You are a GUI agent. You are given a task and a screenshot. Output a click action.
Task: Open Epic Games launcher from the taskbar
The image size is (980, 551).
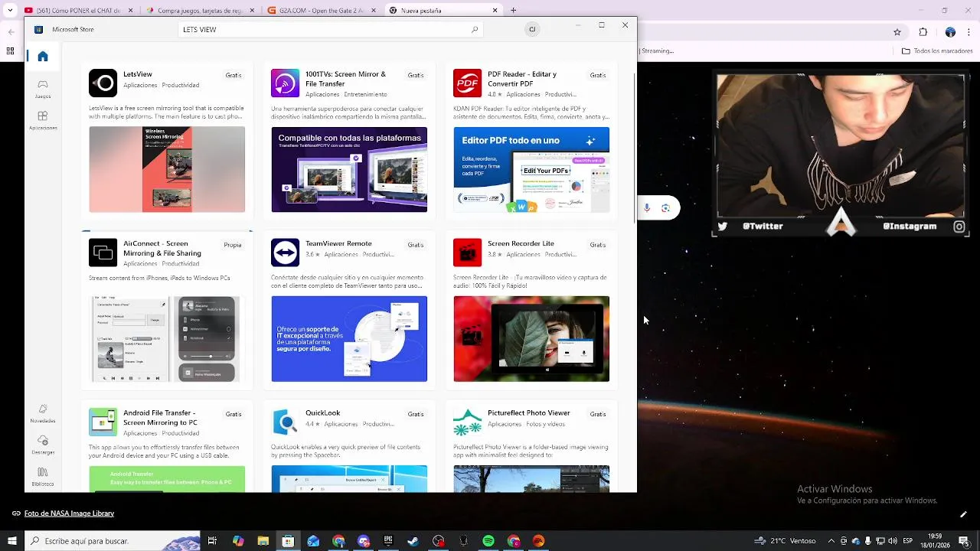point(388,541)
